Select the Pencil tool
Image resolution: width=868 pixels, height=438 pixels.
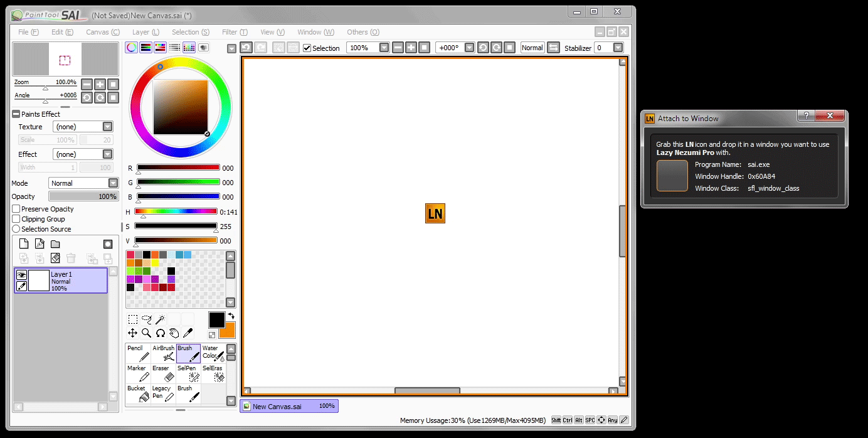pyautogui.click(x=138, y=353)
